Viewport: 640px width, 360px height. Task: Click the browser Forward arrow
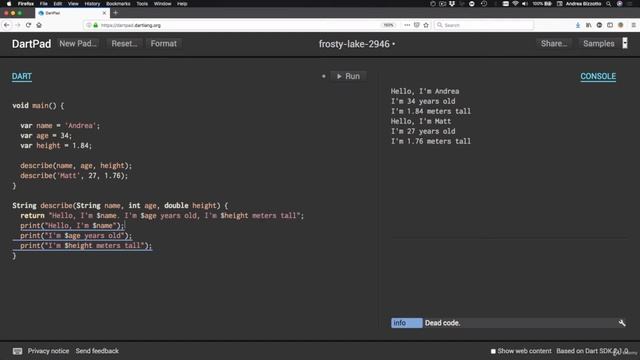tap(18, 25)
